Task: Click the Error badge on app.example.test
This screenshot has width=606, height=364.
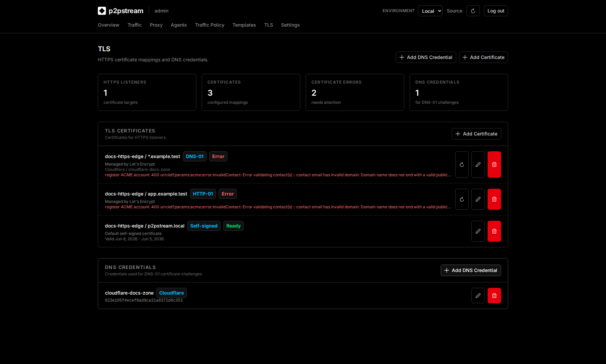Action: 228,194
